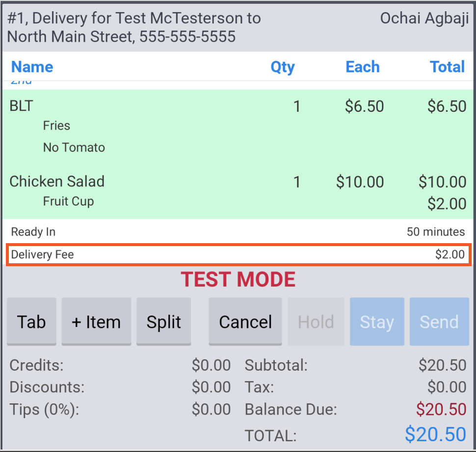Click the blue TOTAL amount $20.50
The image size is (476, 452).
coord(435,434)
